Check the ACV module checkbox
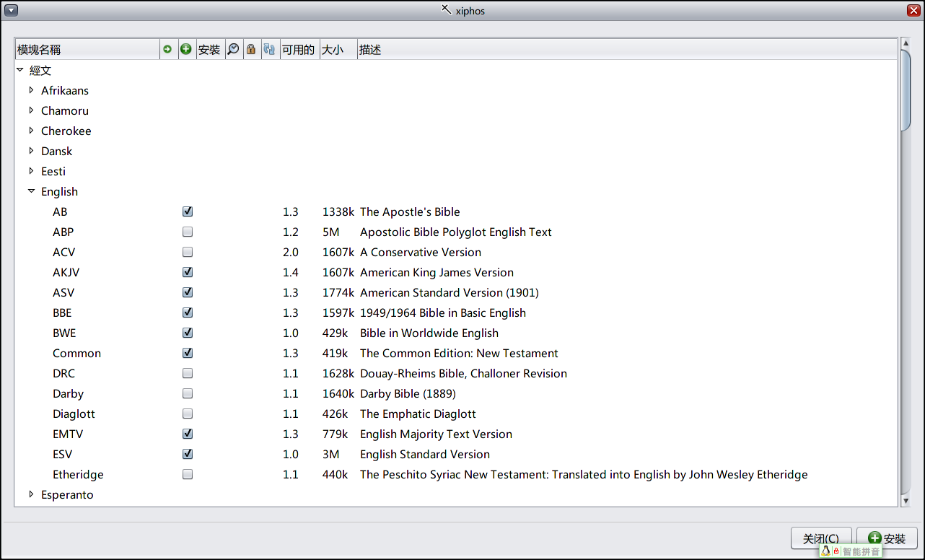Image resolution: width=925 pixels, height=560 pixels. tap(188, 252)
